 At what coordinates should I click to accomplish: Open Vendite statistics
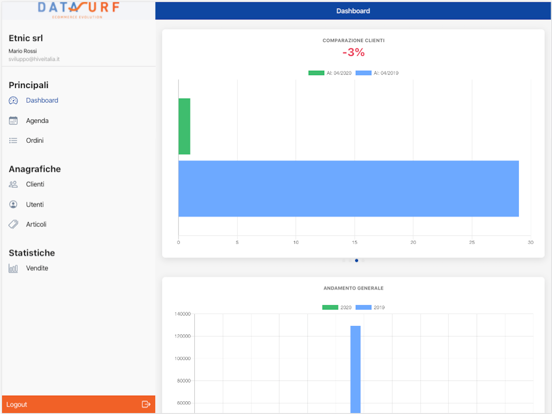coord(37,268)
